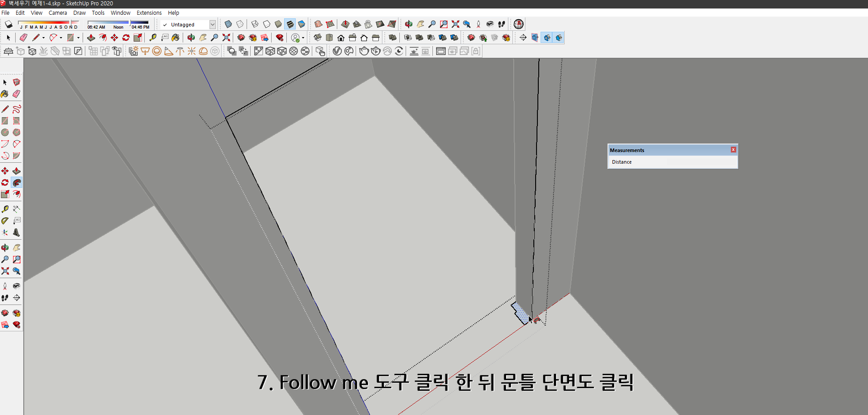Image resolution: width=868 pixels, height=415 pixels.
Task: Open the Extensions menu
Action: point(149,13)
